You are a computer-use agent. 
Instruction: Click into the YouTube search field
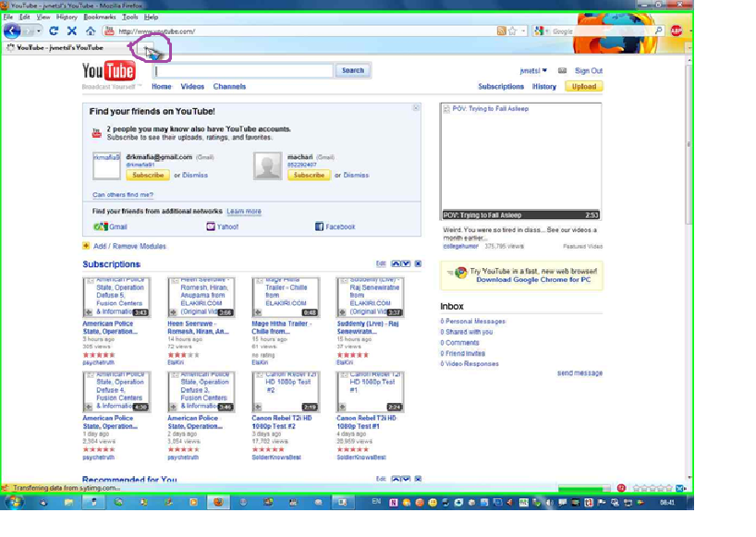coord(243,70)
